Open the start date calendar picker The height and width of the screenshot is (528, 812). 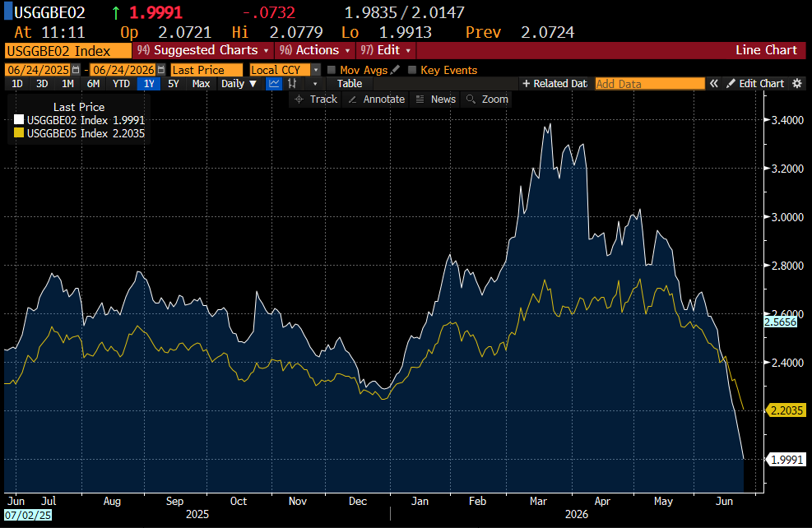[x=77, y=70]
